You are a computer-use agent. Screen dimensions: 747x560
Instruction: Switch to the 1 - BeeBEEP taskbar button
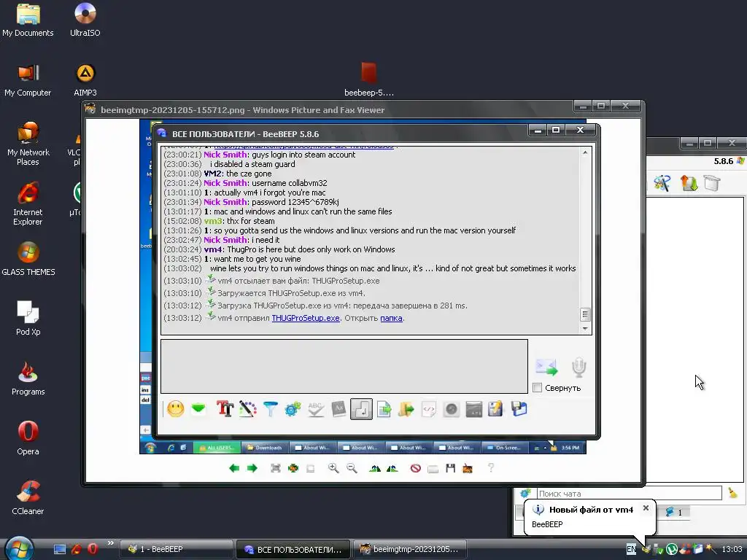(x=176, y=549)
